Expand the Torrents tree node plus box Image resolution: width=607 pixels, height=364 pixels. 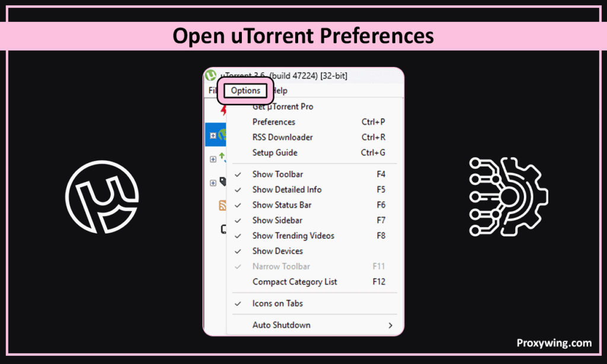tap(213, 159)
